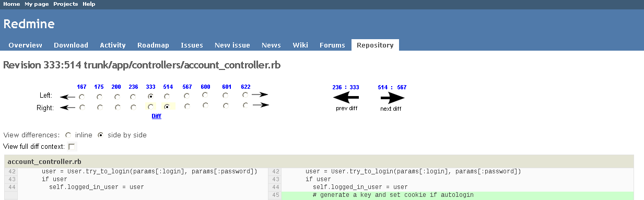Viewport: 644px width, 200px height.
Task: Select revision 514 in the Left row
Action: coord(167,97)
